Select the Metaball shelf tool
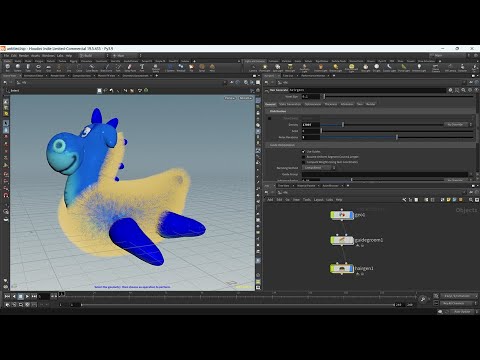The width and height of the screenshot is (480, 360). (181, 68)
